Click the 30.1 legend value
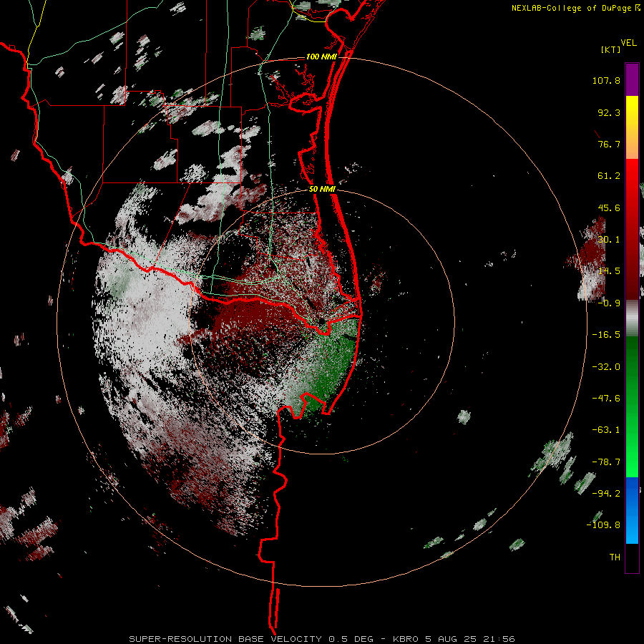Viewport: 644px width, 644px height. pos(609,240)
